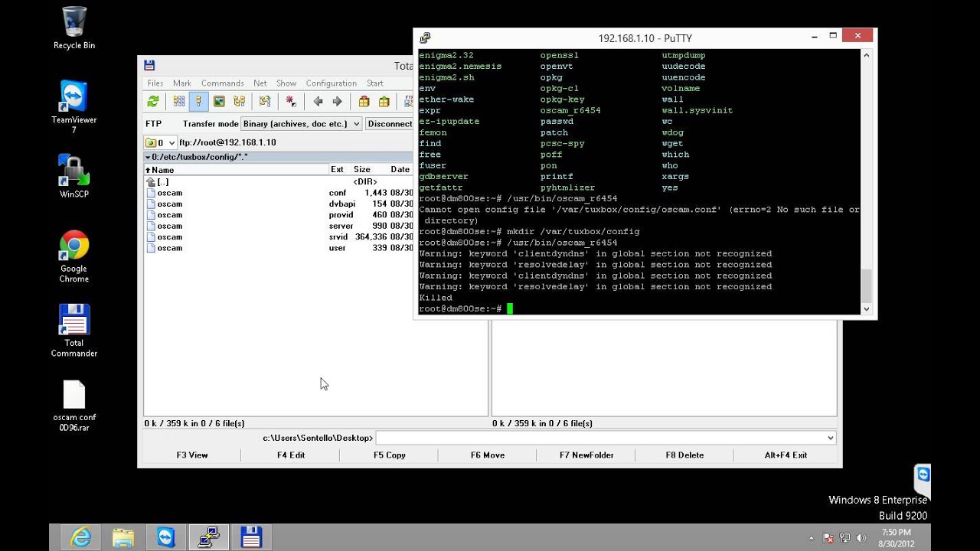
Task: Open Recycle Bin desktop icon
Action: [74, 28]
